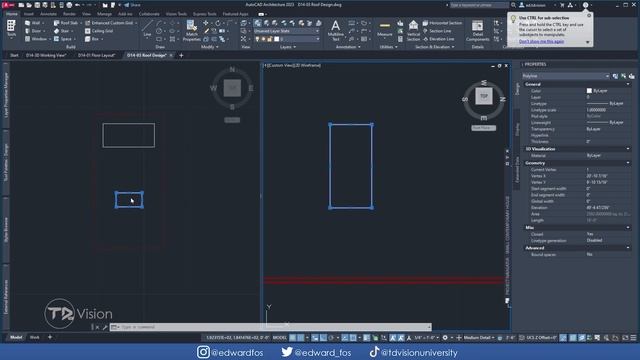The image size is (640, 360).
Task: Select the Box tool
Action: coord(93,39)
